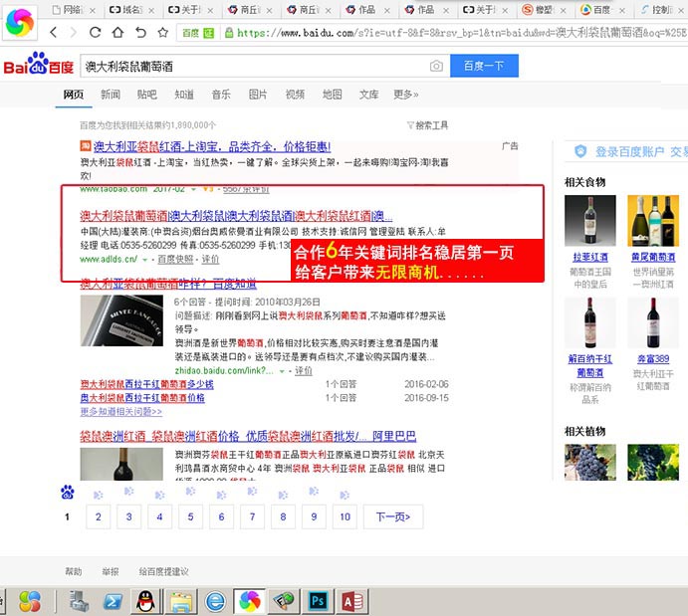Switch to the 贴吧 search tab
Viewport: 688px width, 616px height.
pyautogui.click(x=147, y=95)
